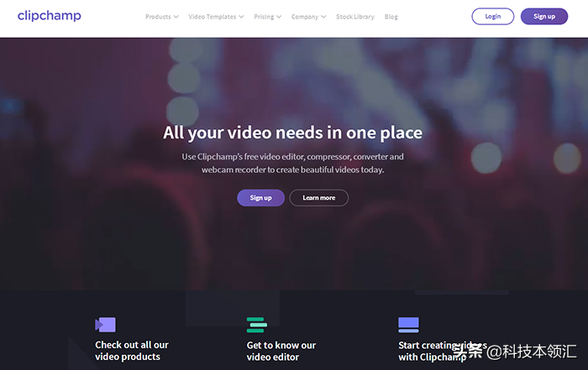Click the Login button in the header
Screen dimensions: 588x370
(x=493, y=17)
